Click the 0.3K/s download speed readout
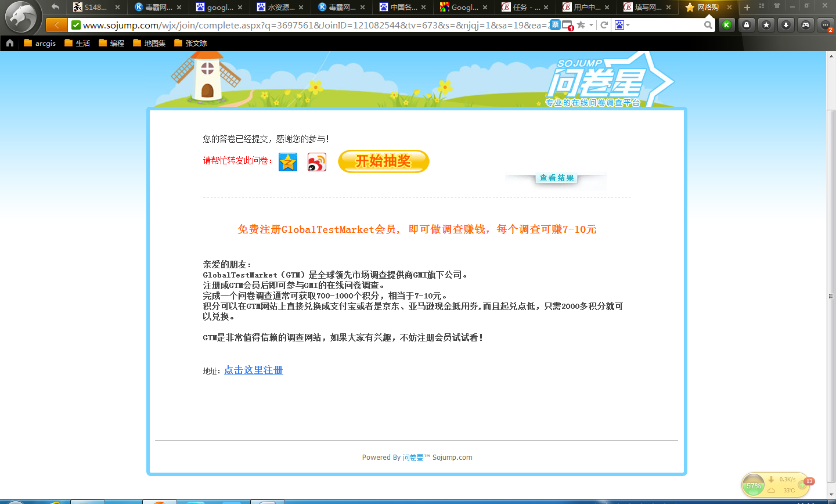Image resolution: width=836 pixels, height=504 pixels. 787,480
